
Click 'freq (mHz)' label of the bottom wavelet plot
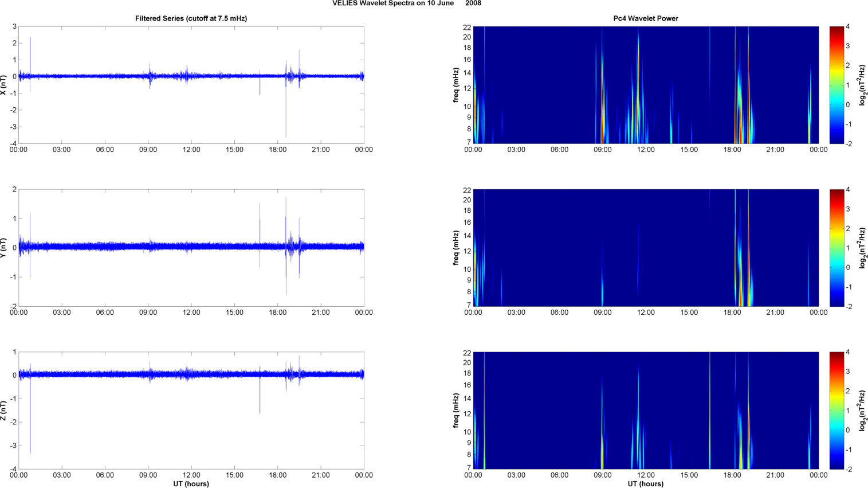pos(456,411)
